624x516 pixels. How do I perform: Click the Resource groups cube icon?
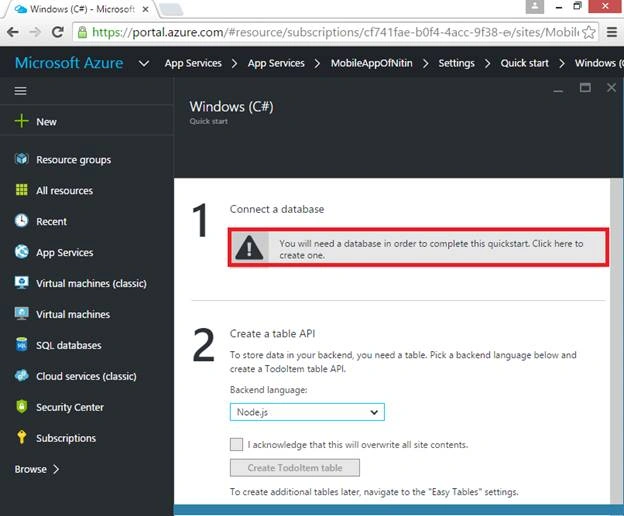(21, 159)
